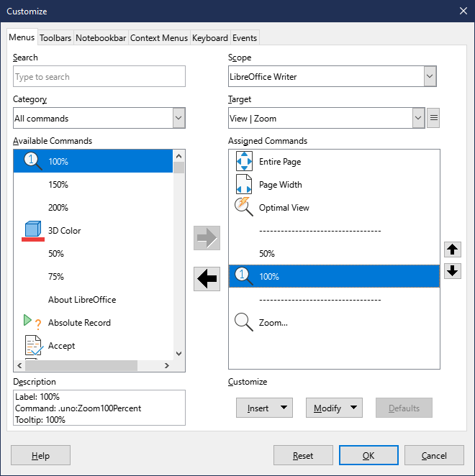The image size is (475, 476).
Task: Click the Help button
Action: (x=40, y=455)
